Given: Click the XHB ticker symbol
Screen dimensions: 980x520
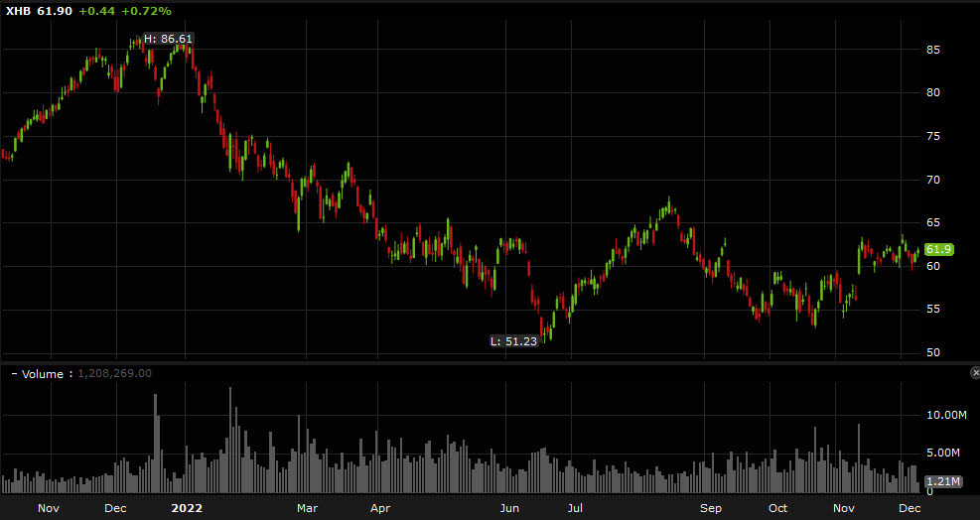Looking at the screenshot, I should 16,10.
